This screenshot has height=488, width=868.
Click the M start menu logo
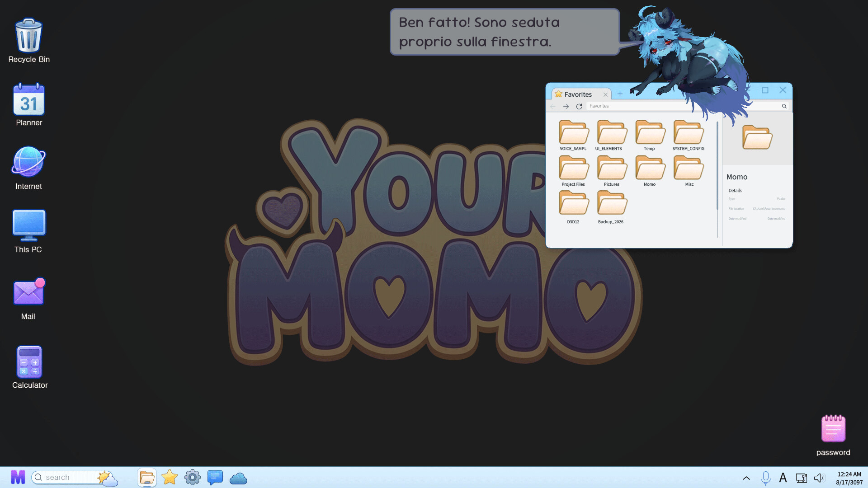point(18,477)
